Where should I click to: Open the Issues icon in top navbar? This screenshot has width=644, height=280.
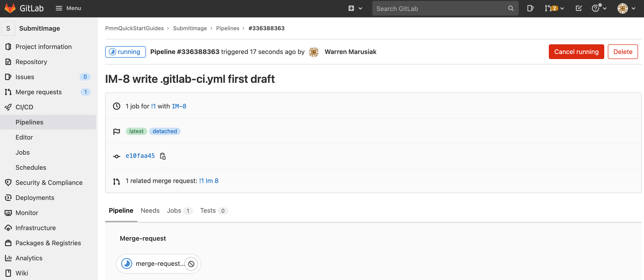[x=530, y=9]
